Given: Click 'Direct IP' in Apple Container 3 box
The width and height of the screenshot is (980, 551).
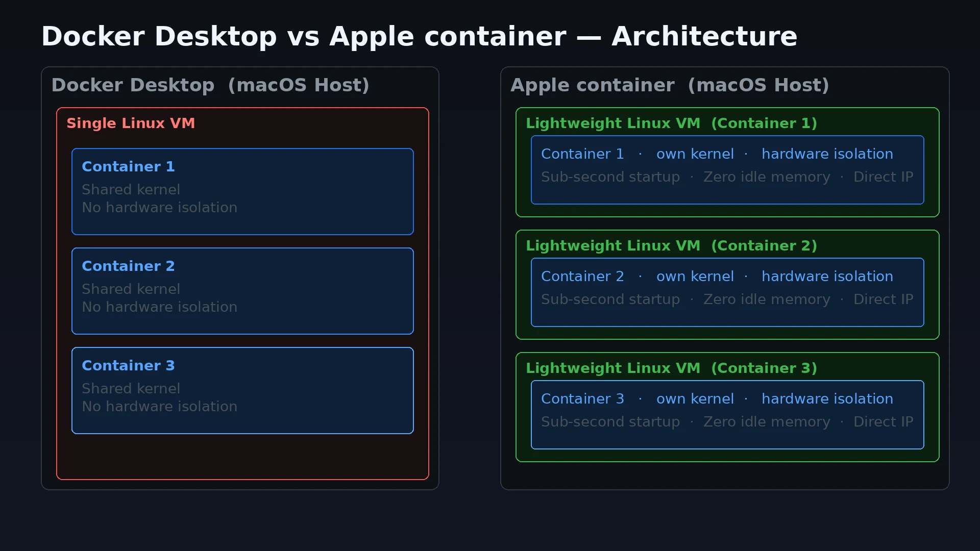Looking at the screenshot, I should point(884,422).
